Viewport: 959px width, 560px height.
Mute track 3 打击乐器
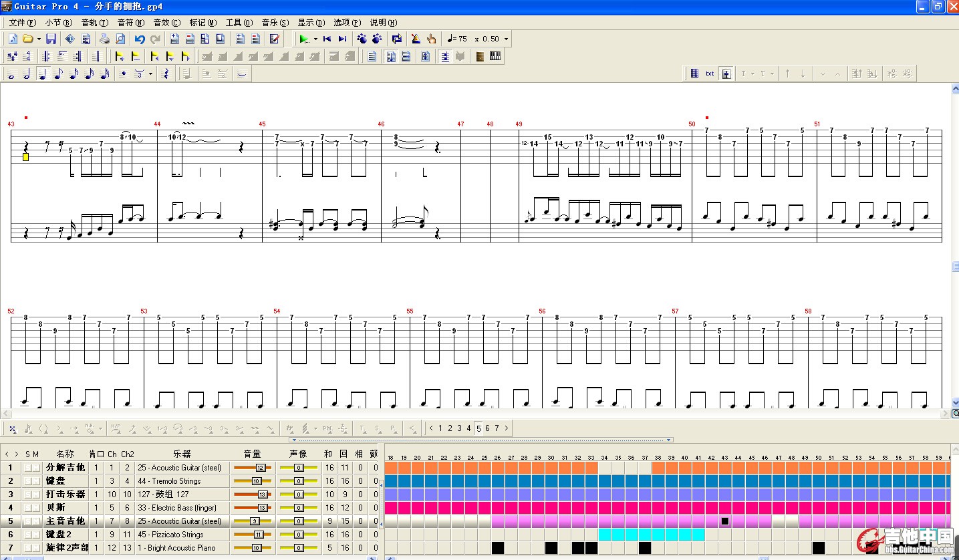(x=37, y=495)
